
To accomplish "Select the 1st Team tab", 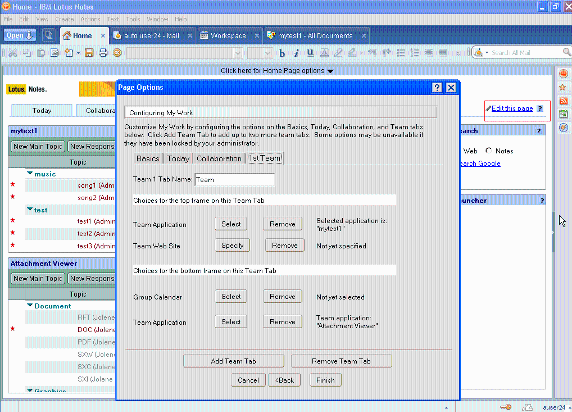I will [x=265, y=158].
